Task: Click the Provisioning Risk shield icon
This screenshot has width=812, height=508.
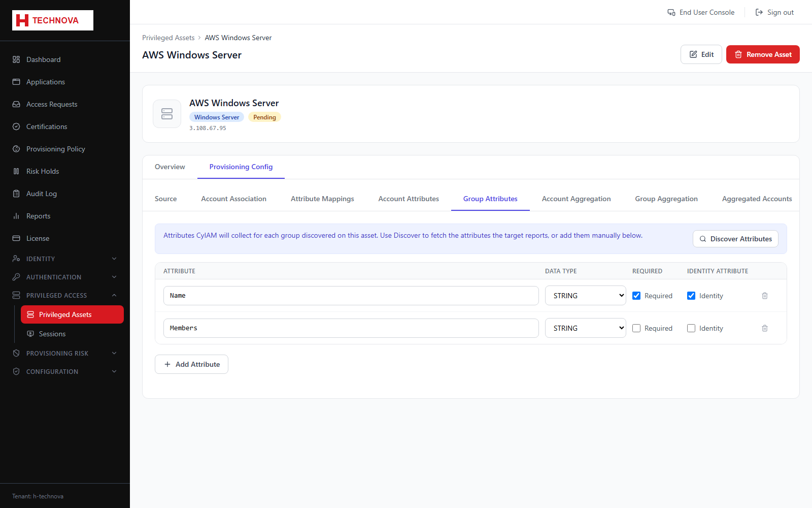Action: [16, 353]
